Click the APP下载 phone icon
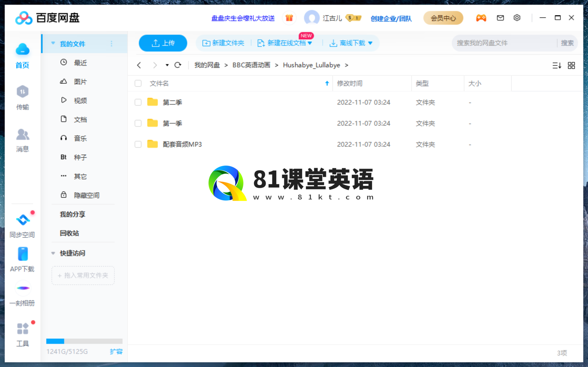 pos(22,254)
